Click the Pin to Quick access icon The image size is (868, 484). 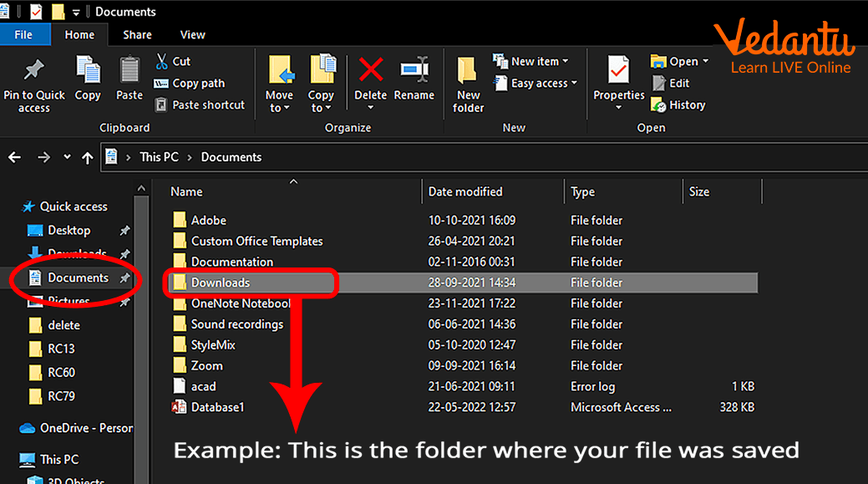point(33,71)
